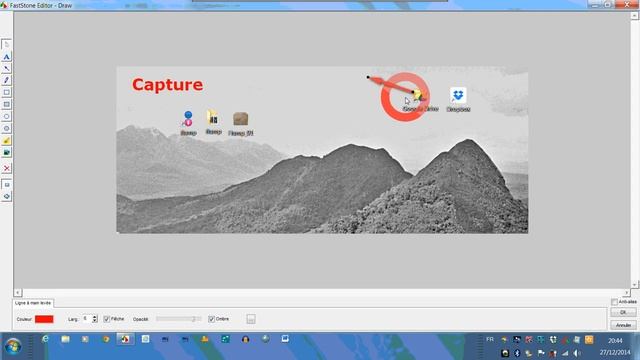Select the straight line/arrow tool
The image size is (640, 360).
tap(7, 69)
